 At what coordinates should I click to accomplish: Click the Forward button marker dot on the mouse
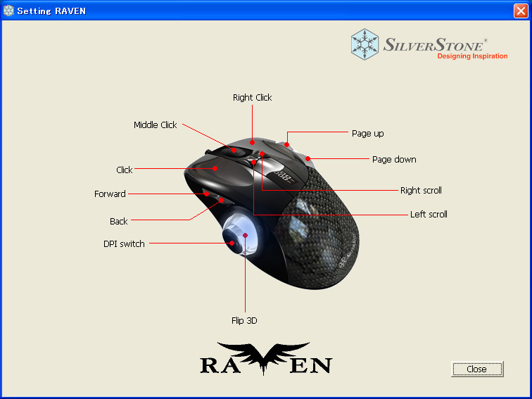(206, 194)
